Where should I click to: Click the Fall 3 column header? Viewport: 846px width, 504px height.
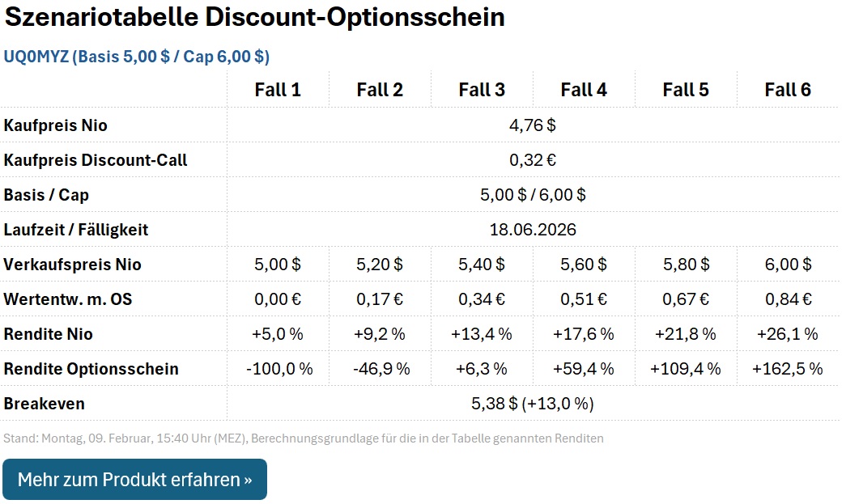482,89
